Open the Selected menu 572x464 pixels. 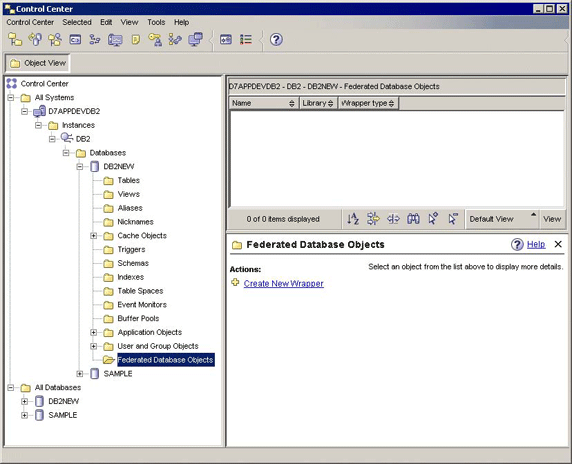tap(77, 22)
